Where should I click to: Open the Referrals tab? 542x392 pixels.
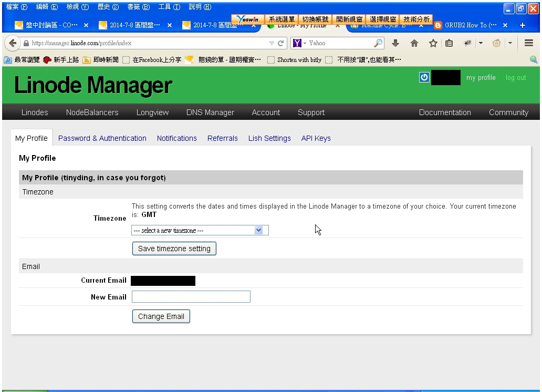(222, 138)
